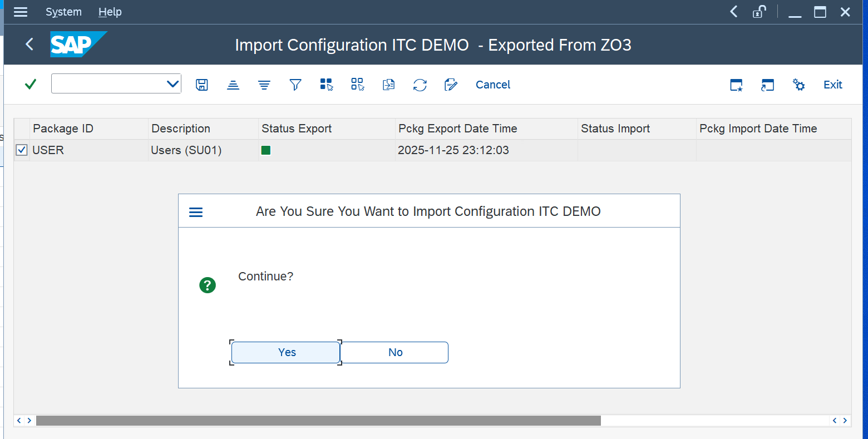The image size is (868, 439).
Task: Click the green Status Export indicator
Action: coord(266,150)
